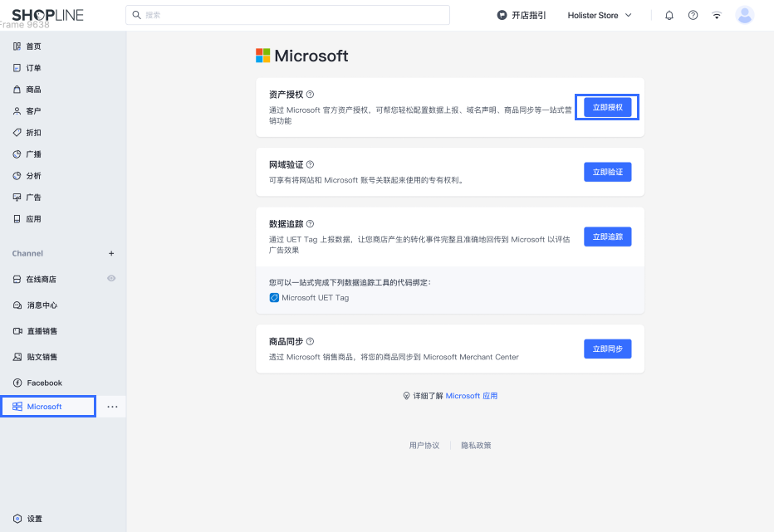
Task: Open the 开店指引 store guide
Action: click(522, 15)
